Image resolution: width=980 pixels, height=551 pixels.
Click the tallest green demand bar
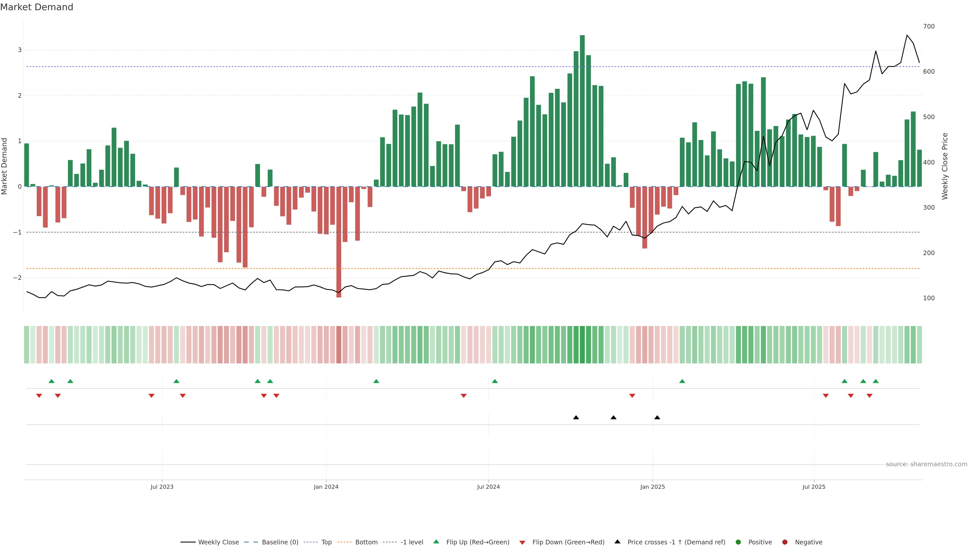click(x=582, y=110)
